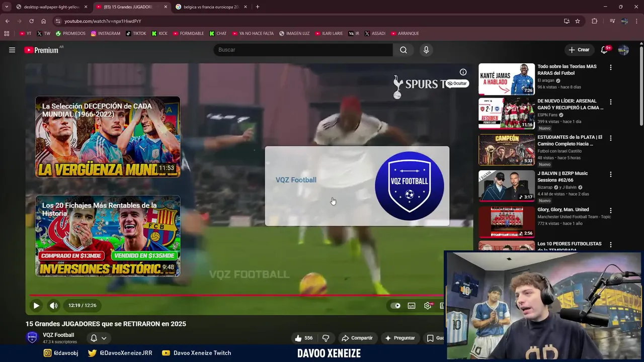This screenshot has width=644, height=362.
Task: Open the YouTube hamburger guide menu
Action: [x=12, y=50]
